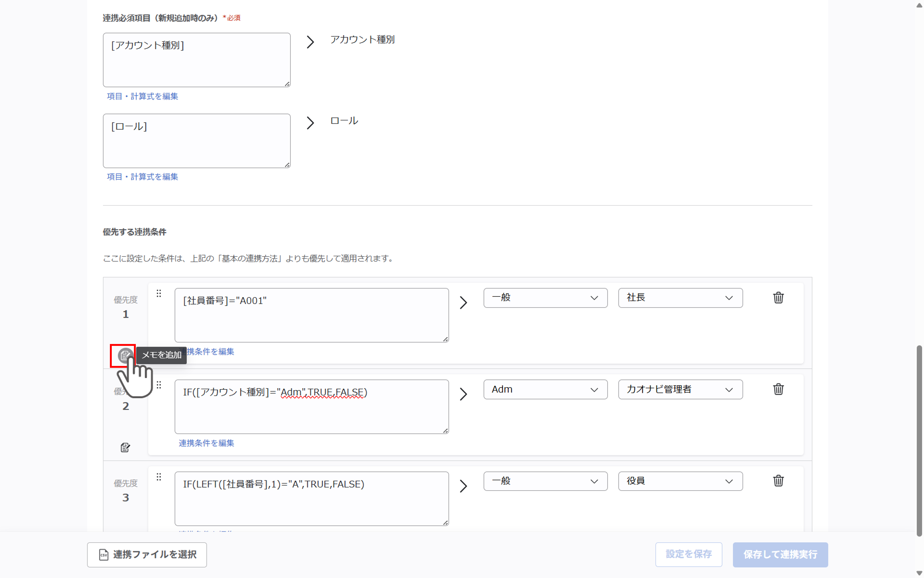
Task: Click 項目・計算式を編集 under アカウント種別 field
Action: 142,96
